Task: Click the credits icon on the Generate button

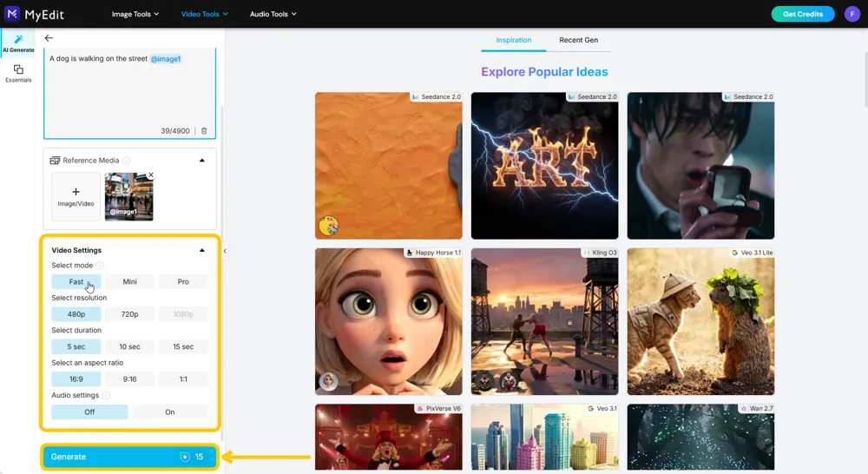Action: (x=185, y=457)
